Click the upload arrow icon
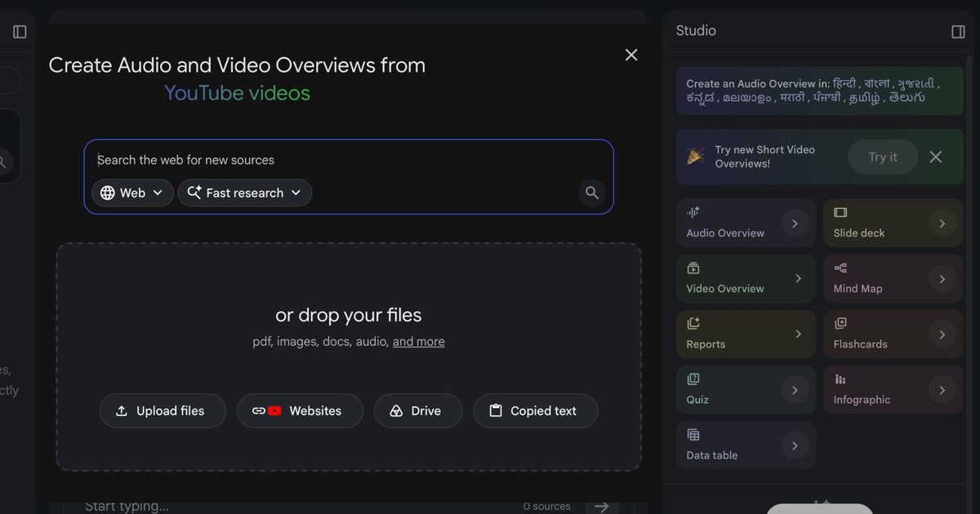This screenshot has height=514, width=980. [x=122, y=411]
